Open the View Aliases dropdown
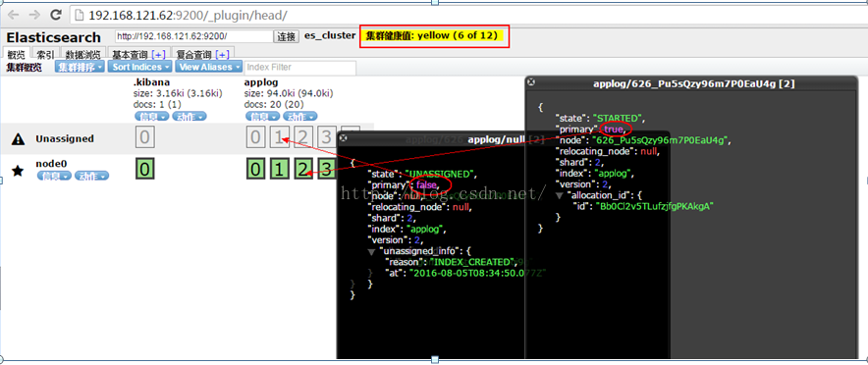Image resolution: width=868 pixels, height=365 pixels. click(209, 67)
